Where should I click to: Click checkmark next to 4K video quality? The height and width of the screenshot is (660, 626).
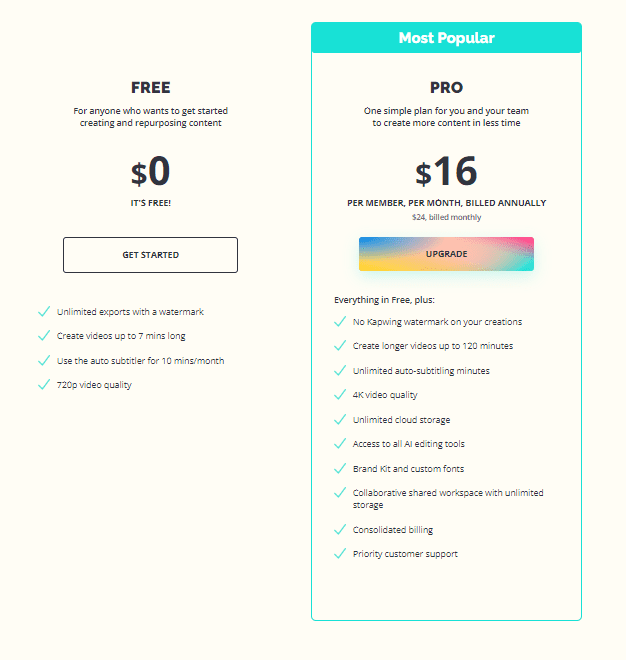pos(340,395)
